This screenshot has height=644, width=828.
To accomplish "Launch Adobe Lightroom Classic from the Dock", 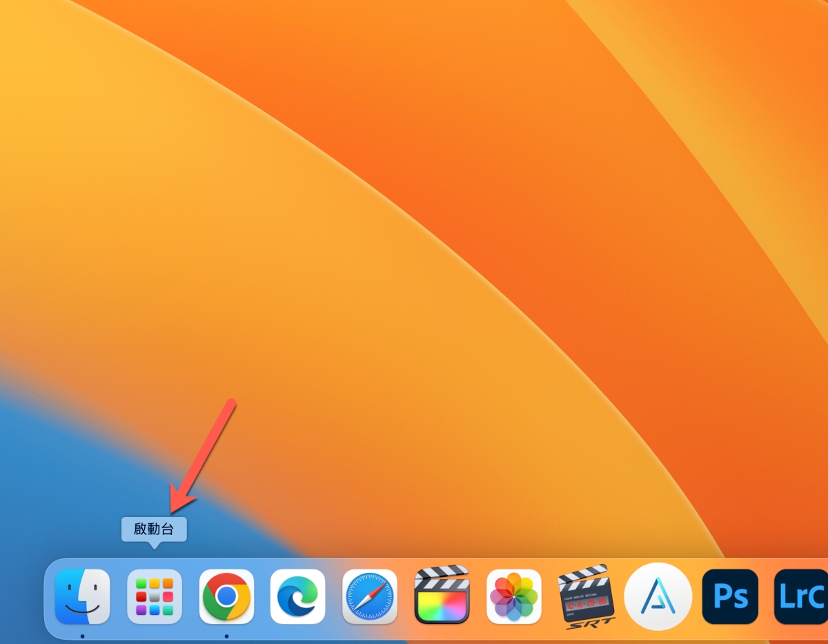I will 801,596.
